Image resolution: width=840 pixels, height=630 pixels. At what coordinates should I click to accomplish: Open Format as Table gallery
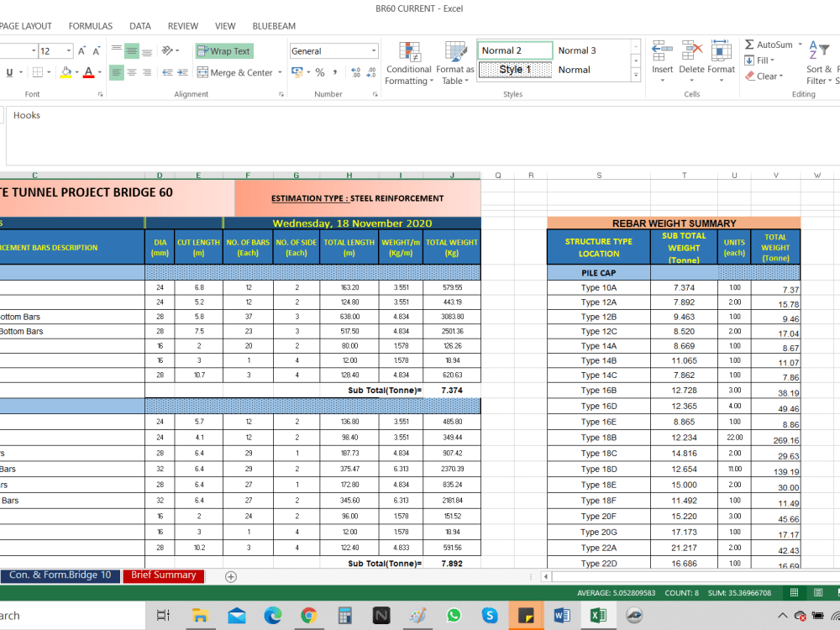point(454,63)
